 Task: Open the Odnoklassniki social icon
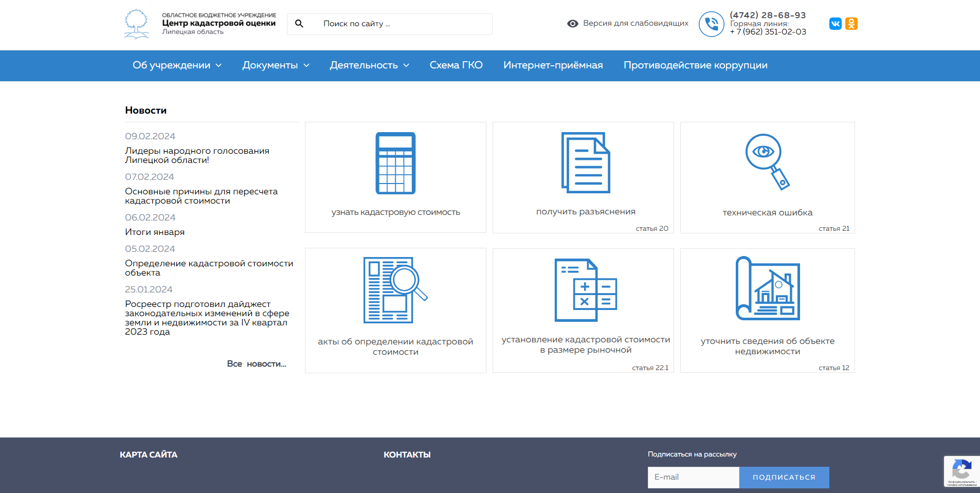tap(851, 24)
